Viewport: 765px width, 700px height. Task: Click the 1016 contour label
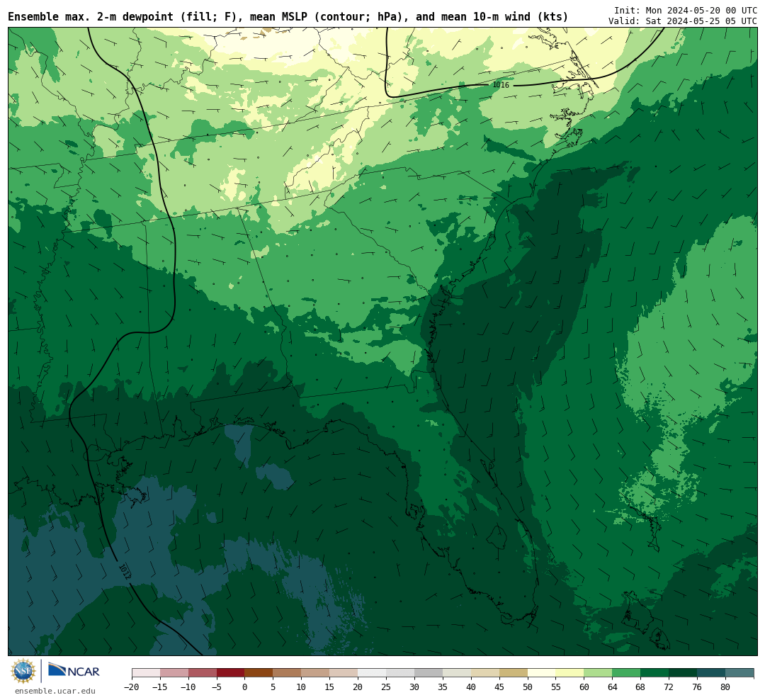[501, 85]
